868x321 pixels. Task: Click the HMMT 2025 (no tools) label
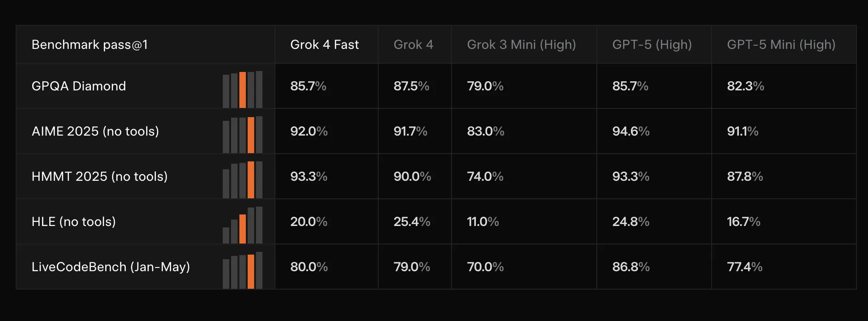click(x=99, y=177)
